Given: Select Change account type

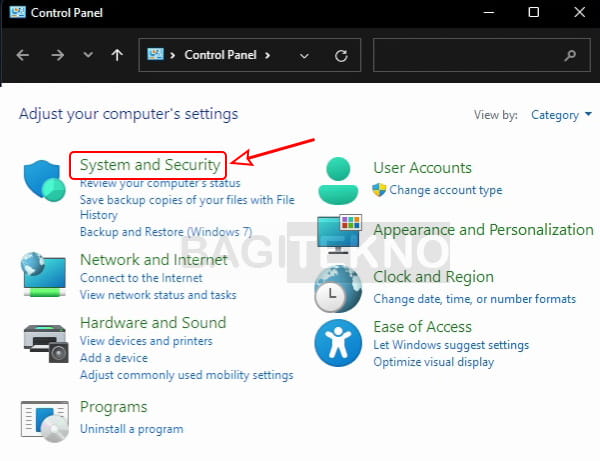Looking at the screenshot, I should pyautogui.click(x=446, y=190).
